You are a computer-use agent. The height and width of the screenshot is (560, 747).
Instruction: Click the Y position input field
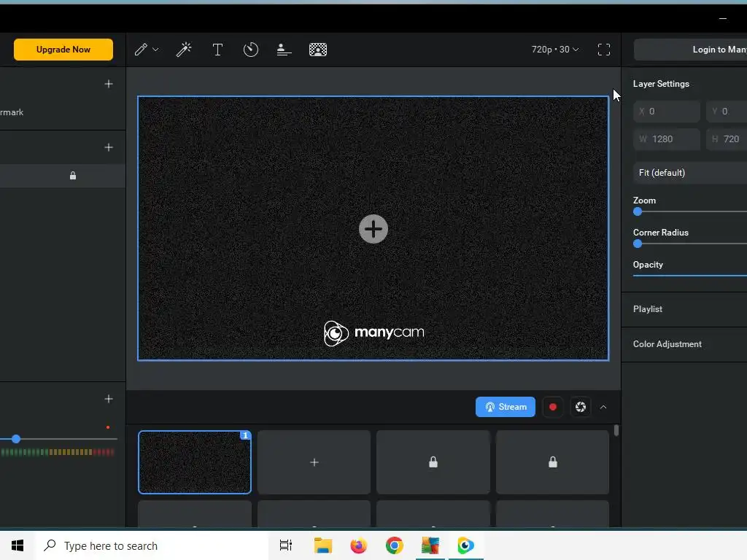[727, 112]
